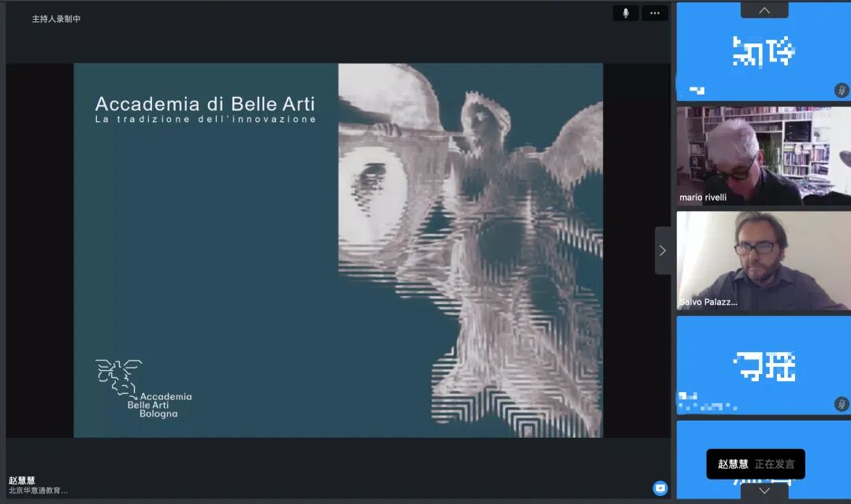The width and height of the screenshot is (851, 504).
Task: Open the three-dot more options menu
Action: (x=655, y=13)
